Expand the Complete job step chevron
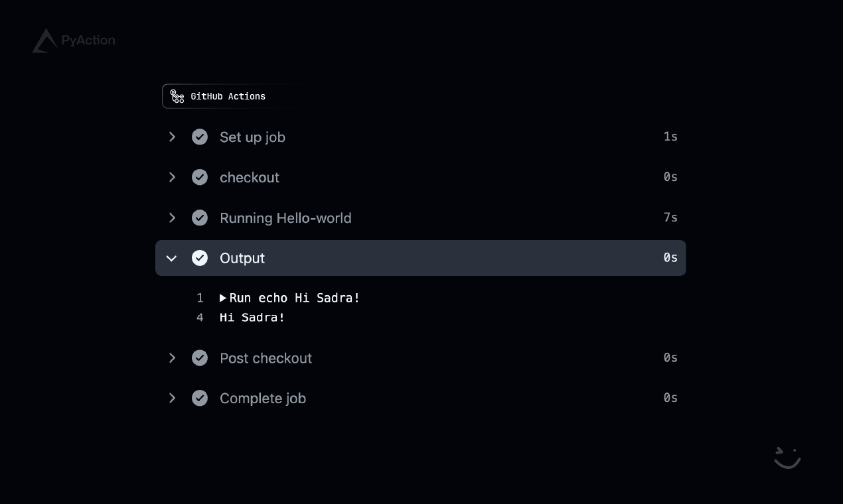The image size is (843, 504). (x=173, y=398)
